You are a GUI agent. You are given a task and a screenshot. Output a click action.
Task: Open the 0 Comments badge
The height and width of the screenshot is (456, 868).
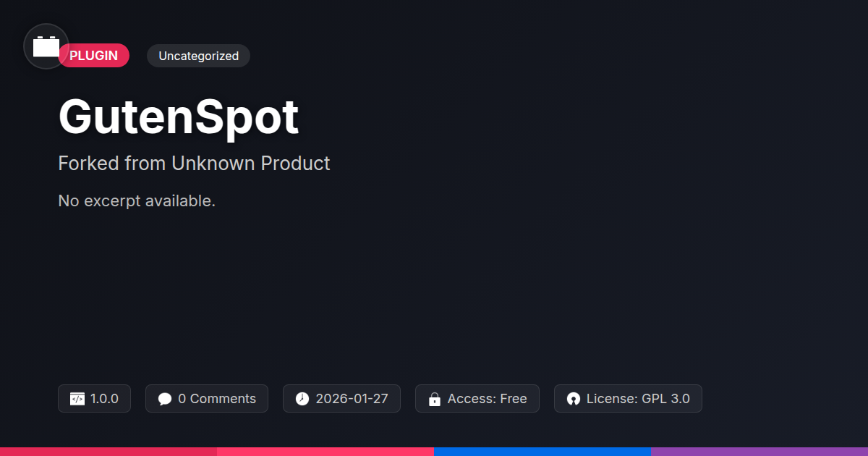(207, 399)
